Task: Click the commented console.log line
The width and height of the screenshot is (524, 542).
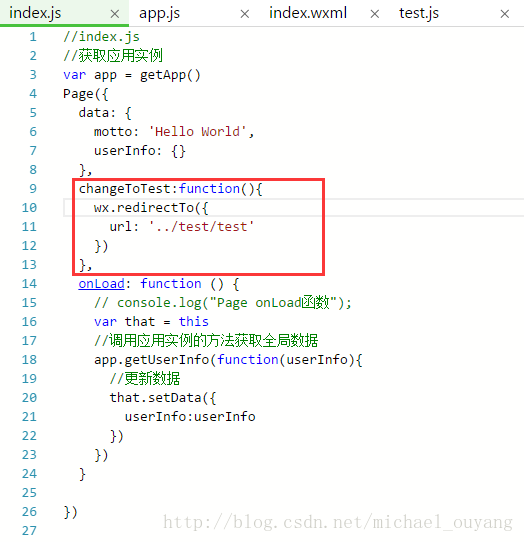Action: click(x=223, y=303)
